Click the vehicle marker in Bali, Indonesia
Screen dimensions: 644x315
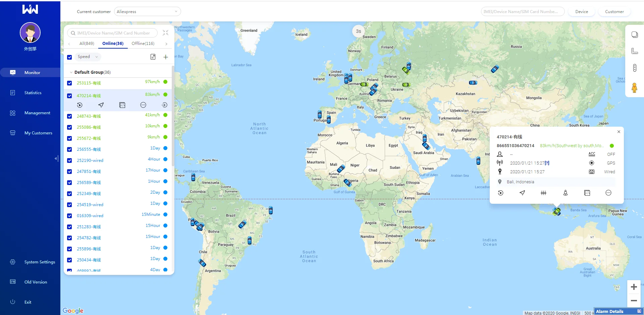click(557, 211)
